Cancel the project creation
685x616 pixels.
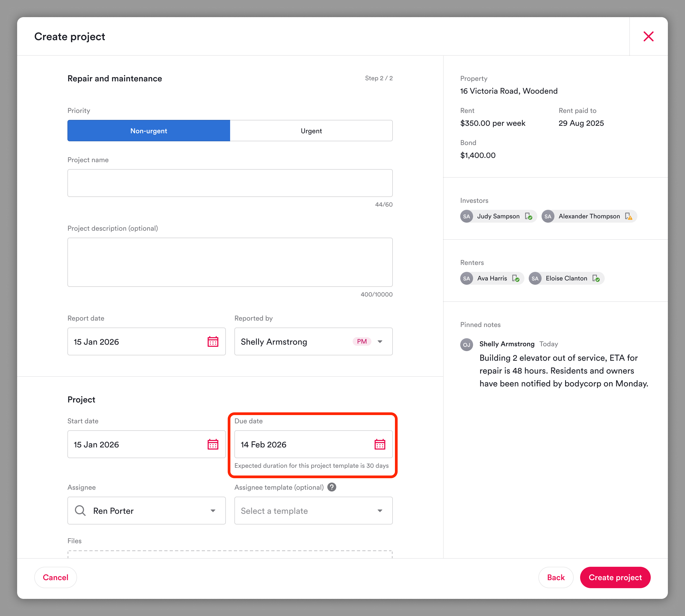coord(55,577)
